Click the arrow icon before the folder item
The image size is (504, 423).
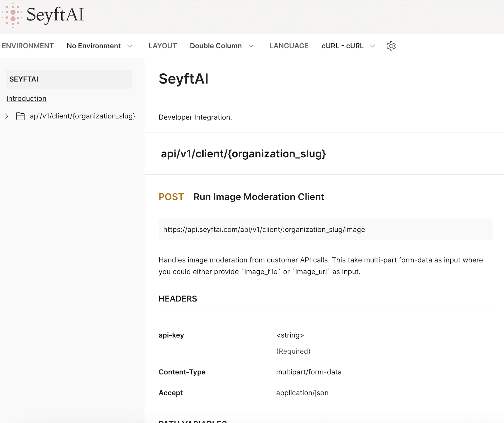(6, 116)
